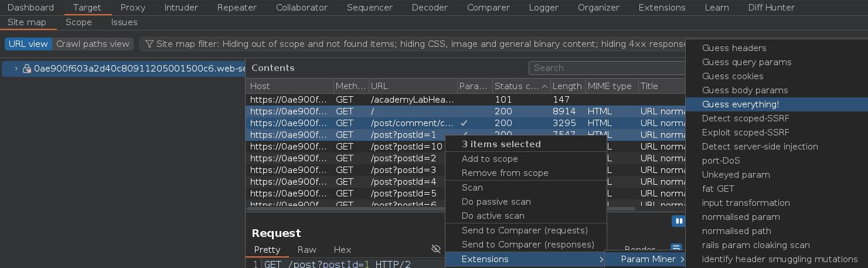This screenshot has width=868, height=268.
Task: Choose Guess everything! from Param Miner menu
Action: point(740,104)
